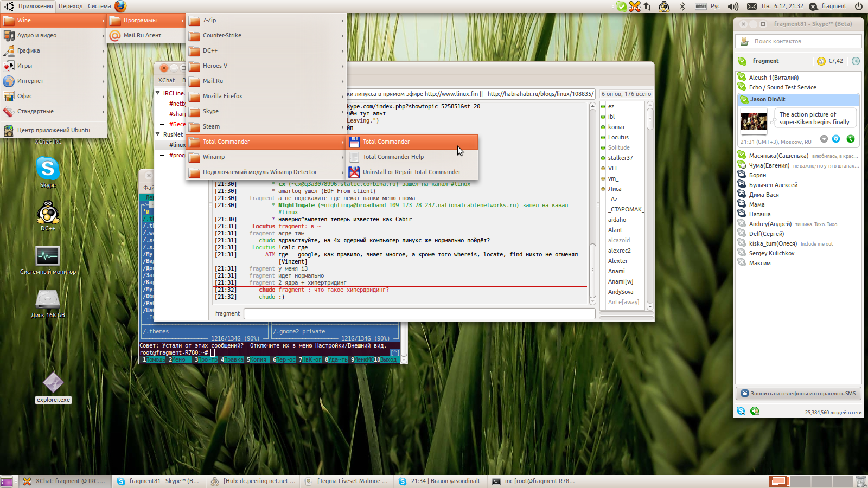Call Jason DinAlt with the green phone button
Viewport: 868px width, 488px height.
850,139
